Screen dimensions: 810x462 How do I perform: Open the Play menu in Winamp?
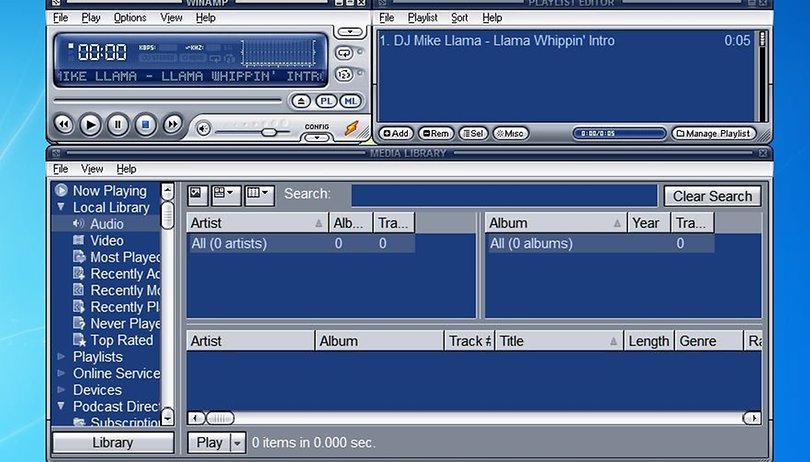tap(91, 18)
